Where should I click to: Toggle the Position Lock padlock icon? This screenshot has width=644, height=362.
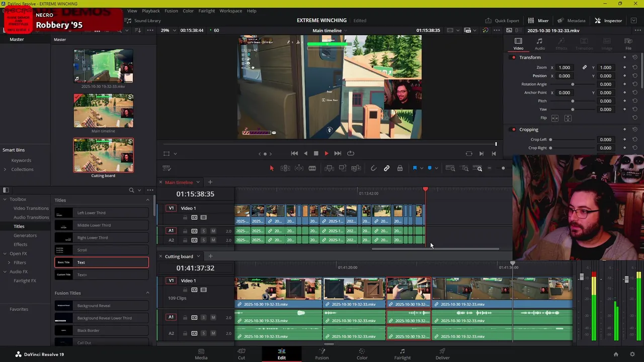point(400,168)
